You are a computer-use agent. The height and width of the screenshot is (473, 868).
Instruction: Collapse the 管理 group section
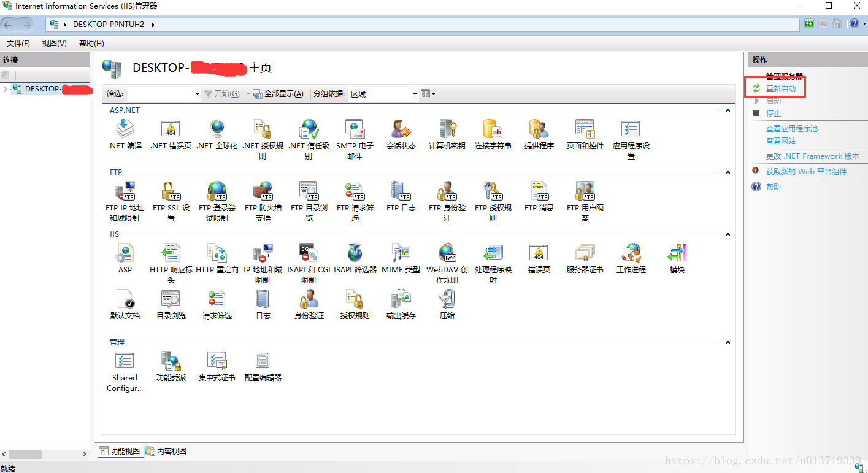(x=728, y=342)
